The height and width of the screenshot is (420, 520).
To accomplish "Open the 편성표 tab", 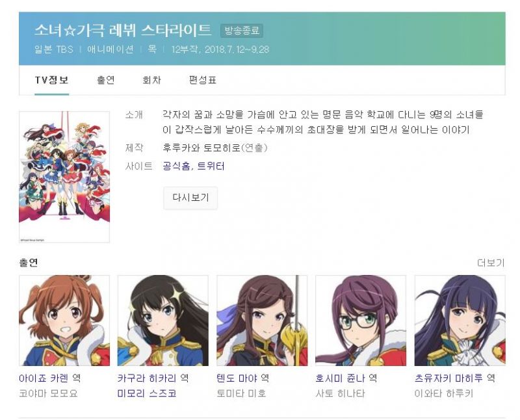I will pos(203,80).
